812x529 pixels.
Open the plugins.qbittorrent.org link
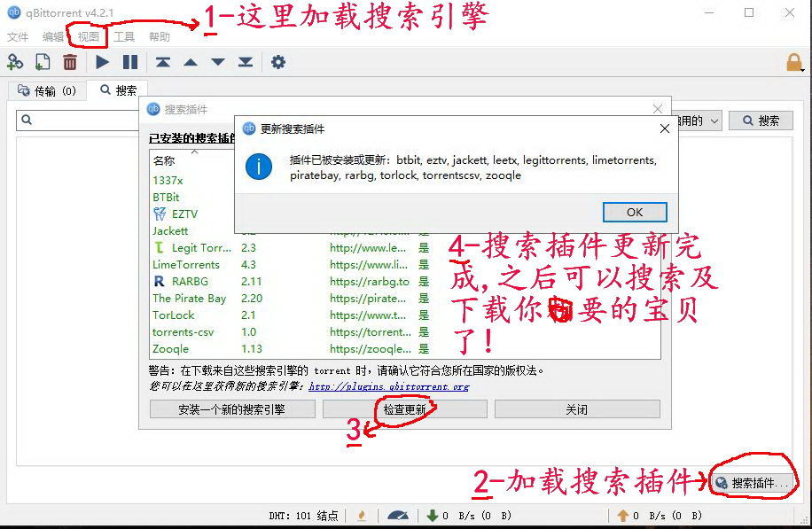click(389, 386)
